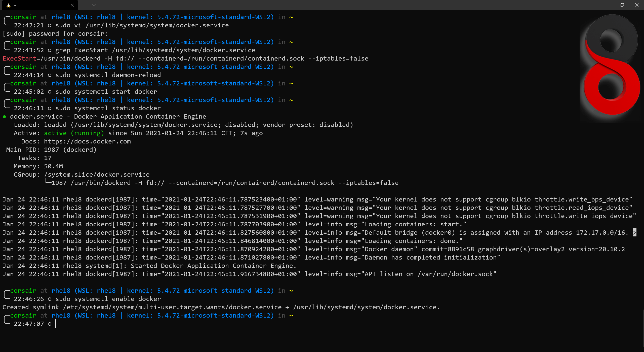Click the prompt circle beside timestamp 22:47:07
Viewport: 644px width, 352px height.
tap(49, 324)
